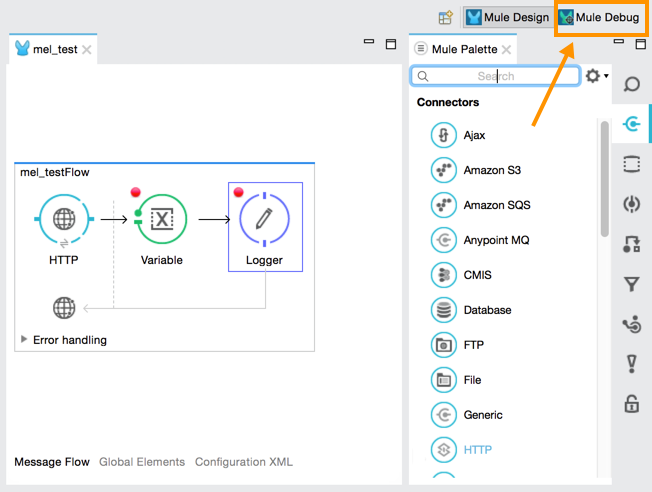
Task: Select the Variable component in flow
Action: tap(162, 220)
